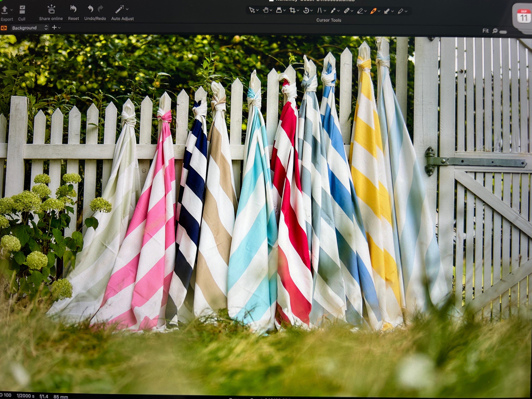
Task: Select the Erase mask tool
Action: 360,11
